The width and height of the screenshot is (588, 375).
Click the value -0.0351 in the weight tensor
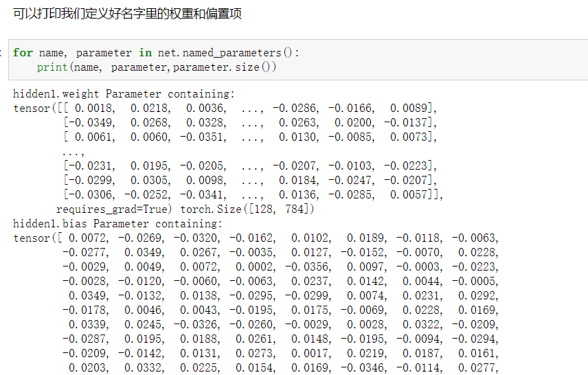[x=202, y=137]
